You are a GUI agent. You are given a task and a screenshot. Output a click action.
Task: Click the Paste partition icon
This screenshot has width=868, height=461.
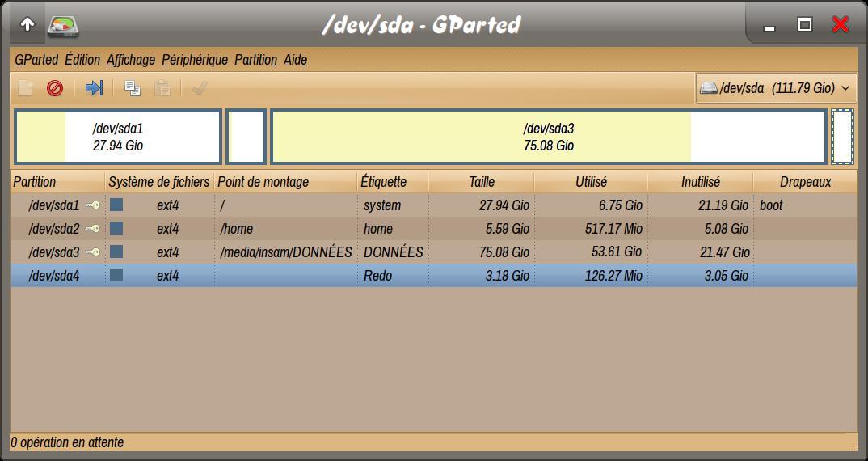point(162,87)
